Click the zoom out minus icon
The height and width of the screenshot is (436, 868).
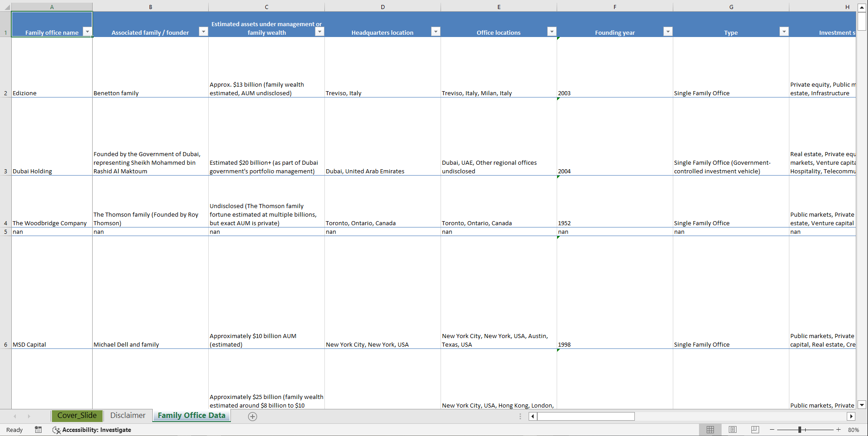tap(772, 430)
